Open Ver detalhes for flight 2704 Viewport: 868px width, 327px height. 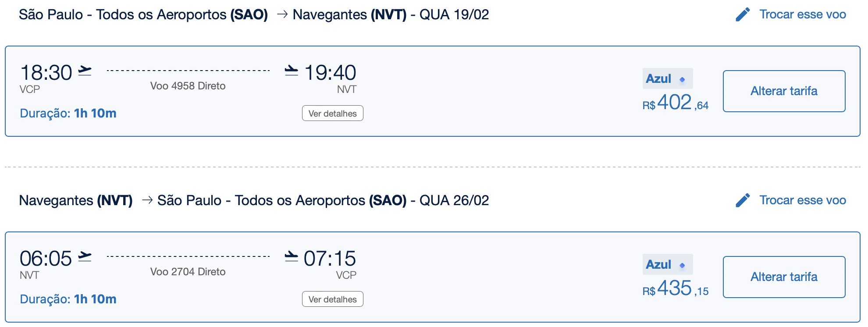click(333, 299)
